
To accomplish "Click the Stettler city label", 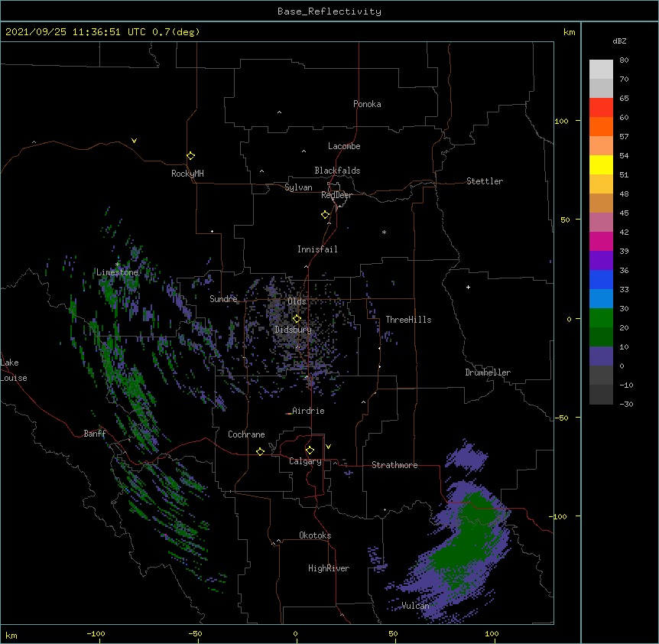I will (485, 181).
